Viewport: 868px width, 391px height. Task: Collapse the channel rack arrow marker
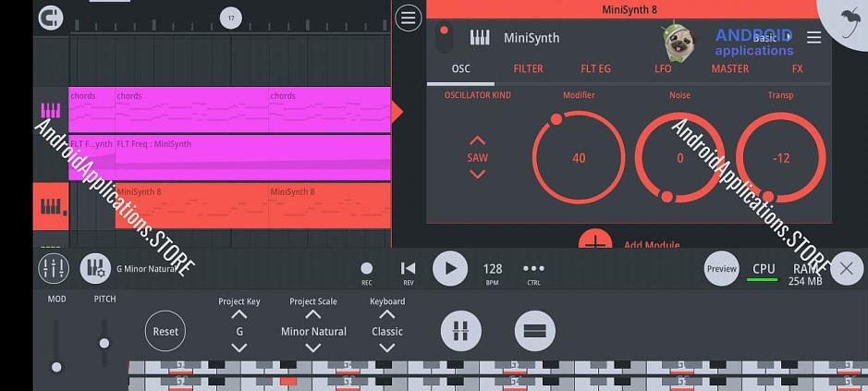[x=397, y=112]
